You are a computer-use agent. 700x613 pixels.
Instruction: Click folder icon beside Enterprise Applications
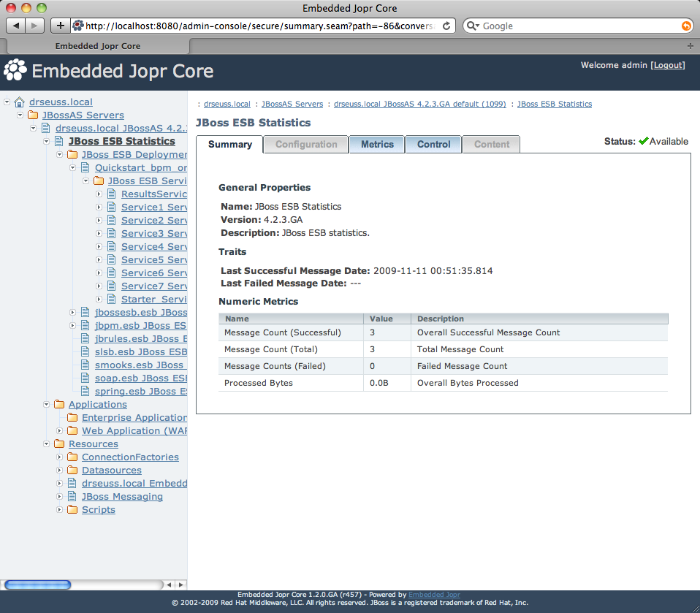tap(72, 417)
